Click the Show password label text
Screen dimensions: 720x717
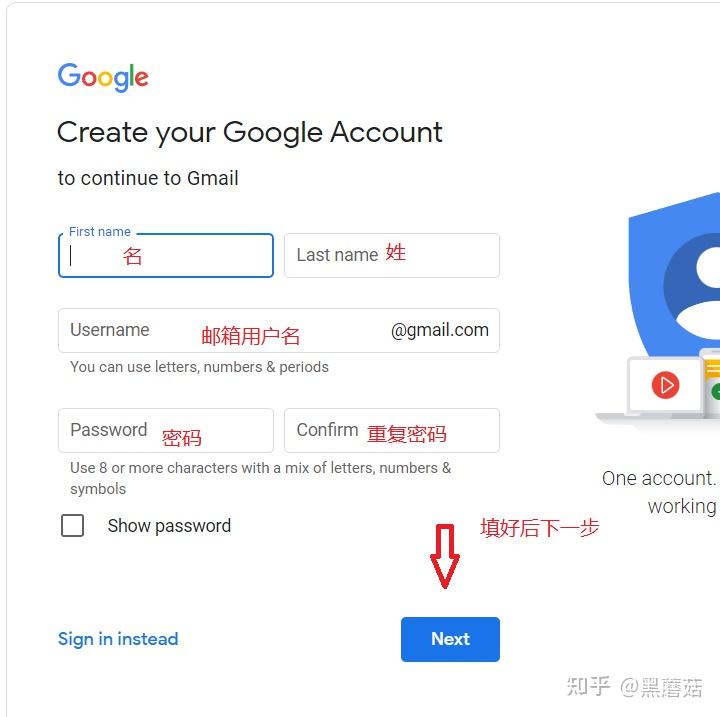pos(169,526)
